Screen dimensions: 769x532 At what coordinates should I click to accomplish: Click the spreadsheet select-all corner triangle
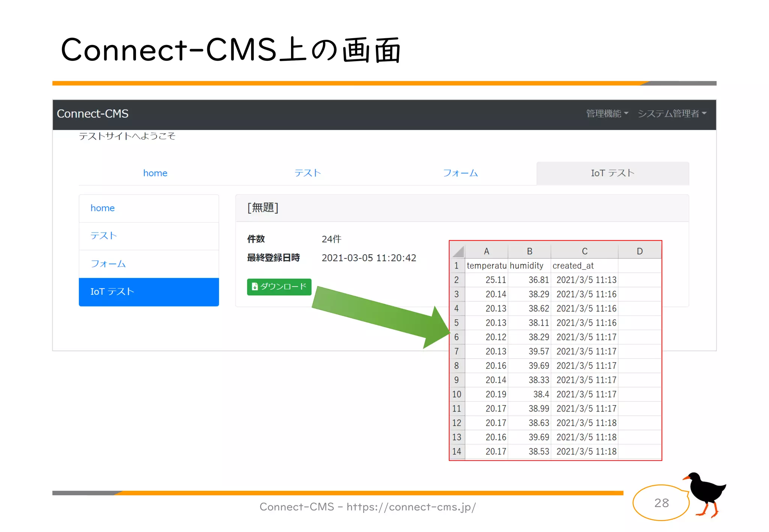coord(458,251)
